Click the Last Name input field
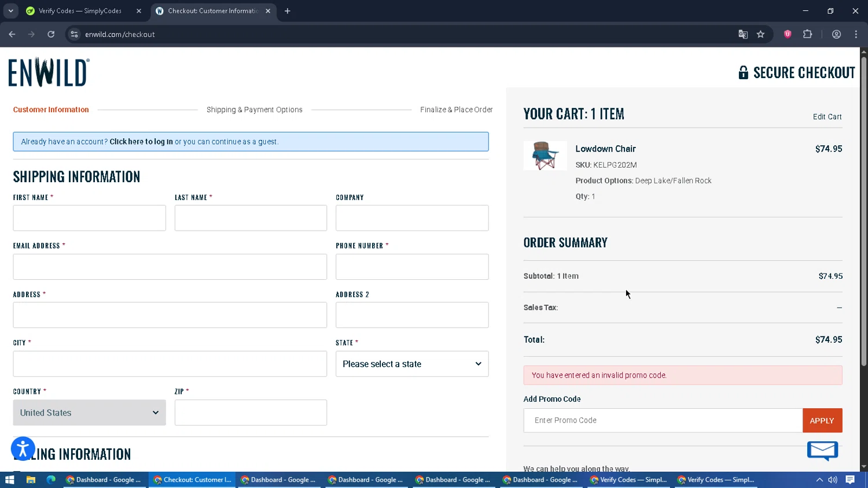868x488 pixels. click(251, 218)
